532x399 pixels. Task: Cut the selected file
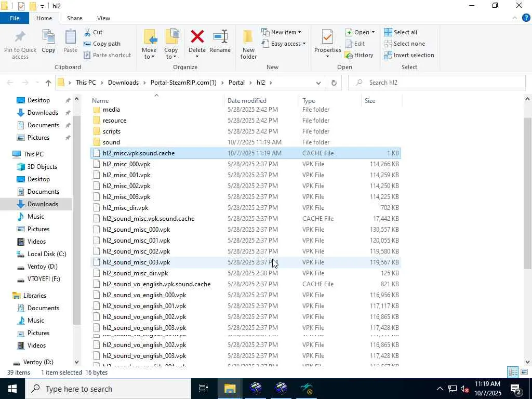click(x=94, y=32)
